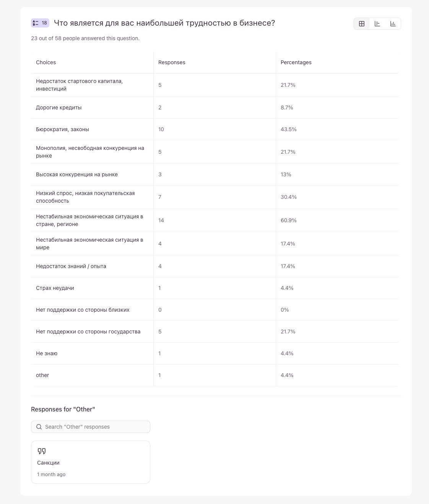
Task: Select the Бюрократия, законы row
Action: click(x=215, y=129)
